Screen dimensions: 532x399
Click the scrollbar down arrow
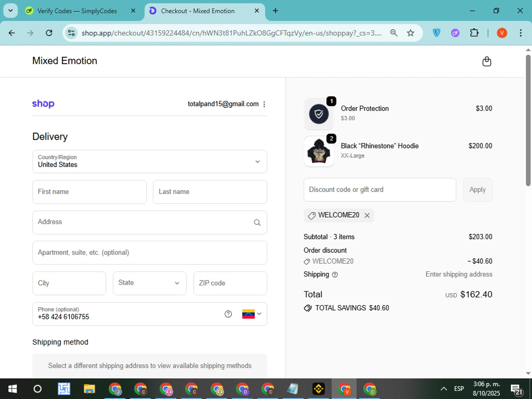pyautogui.click(x=528, y=373)
